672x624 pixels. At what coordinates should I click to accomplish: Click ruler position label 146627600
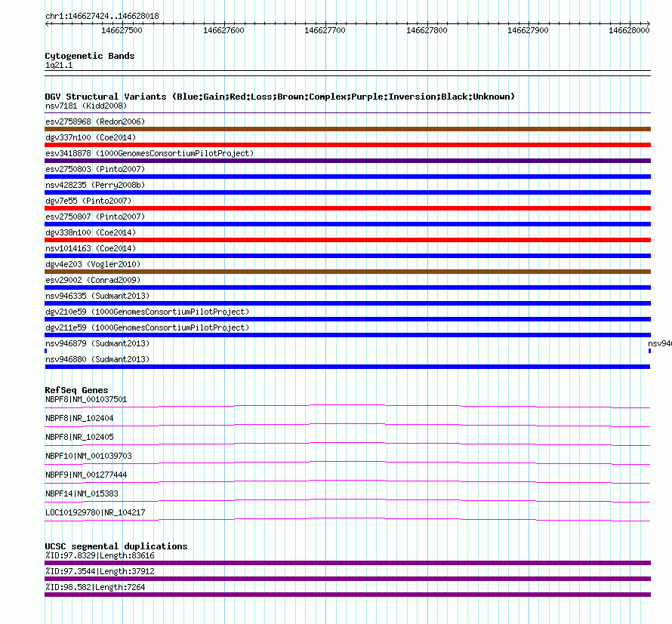tap(223, 30)
